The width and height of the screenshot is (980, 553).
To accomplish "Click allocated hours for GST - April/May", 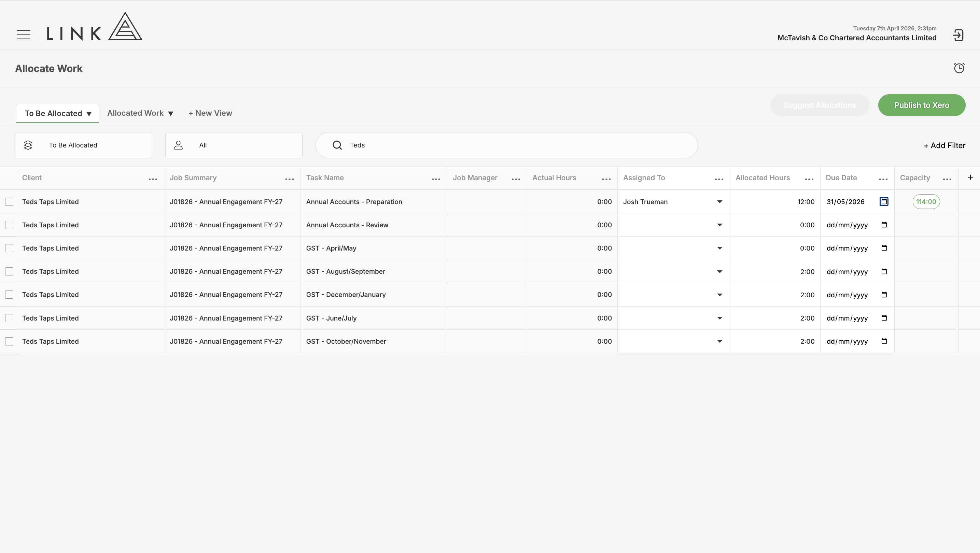I will click(x=775, y=248).
